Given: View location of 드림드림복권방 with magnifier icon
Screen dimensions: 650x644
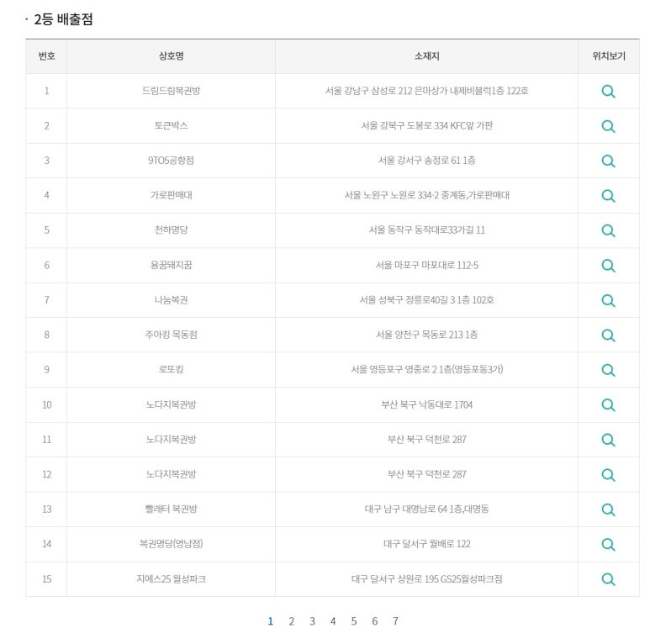Looking at the screenshot, I should tap(608, 91).
